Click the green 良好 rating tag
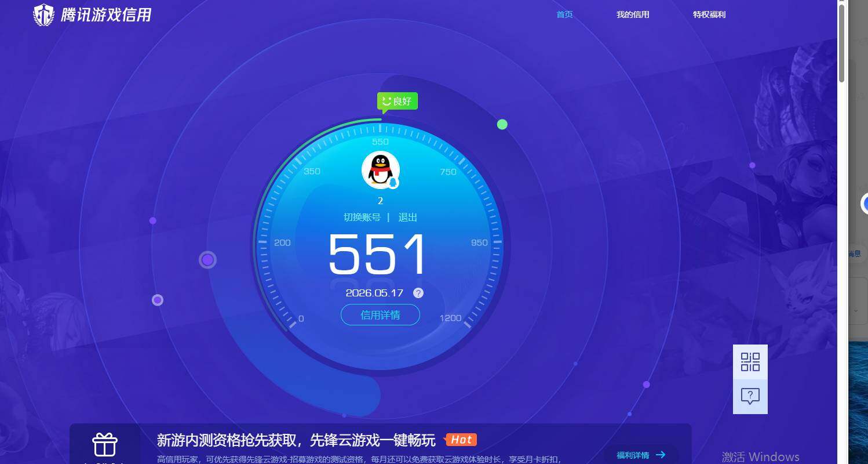This screenshot has height=464, width=868. point(397,101)
